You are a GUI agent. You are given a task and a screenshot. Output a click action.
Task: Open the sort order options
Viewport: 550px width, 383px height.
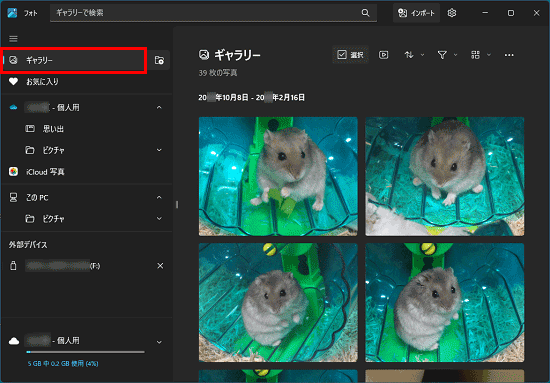pyautogui.click(x=409, y=55)
